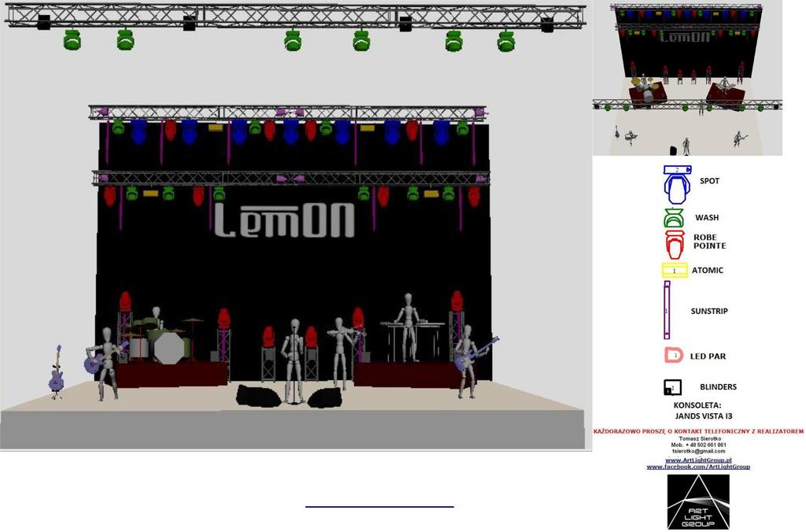Click the purple SUNSTRIP legend icon

(667, 310)
